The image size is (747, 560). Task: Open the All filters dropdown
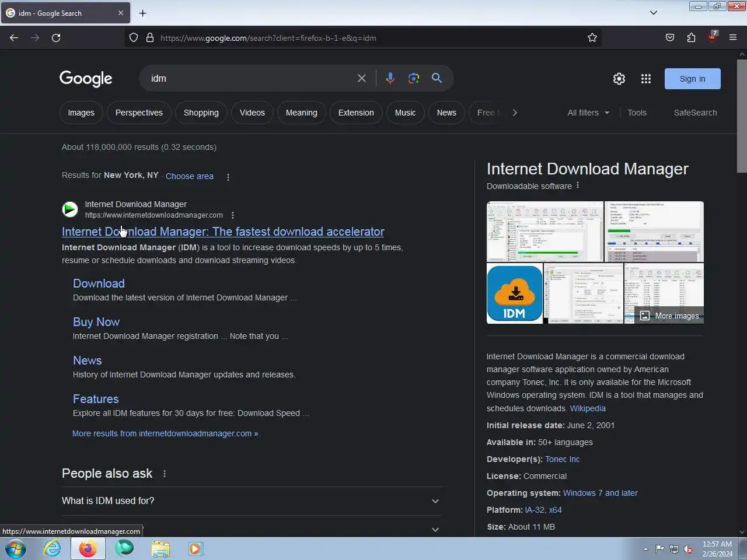(588, 113)
